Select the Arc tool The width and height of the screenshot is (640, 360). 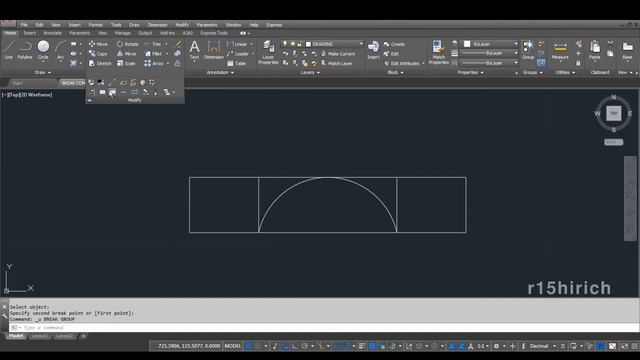60,50
